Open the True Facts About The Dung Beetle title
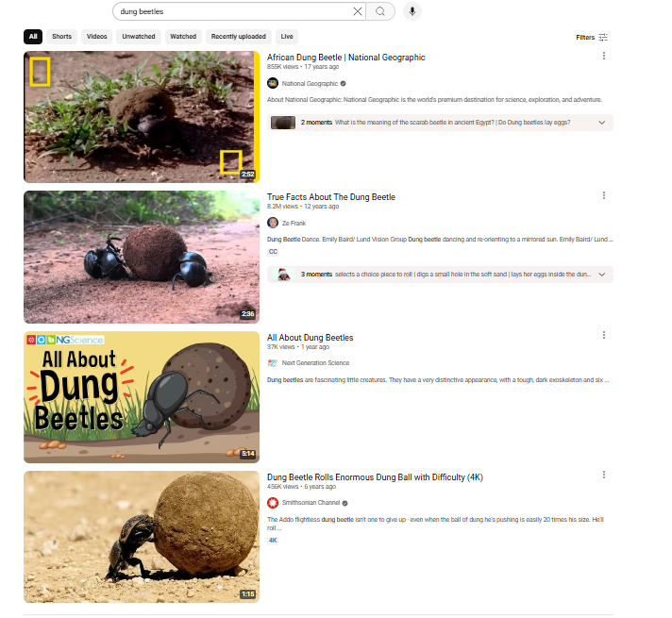 point(330,197)
